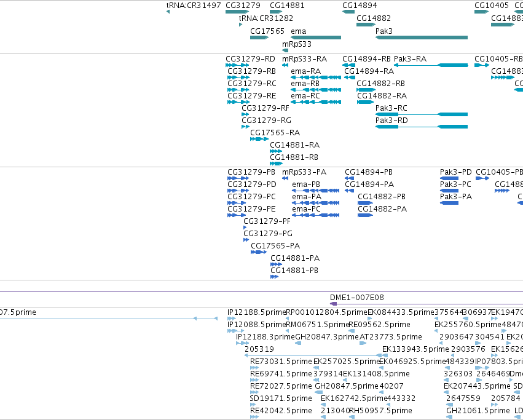Click transcript CG17565-RA
Viewport: 523px width, 420px height.
(x=275, y=133)
